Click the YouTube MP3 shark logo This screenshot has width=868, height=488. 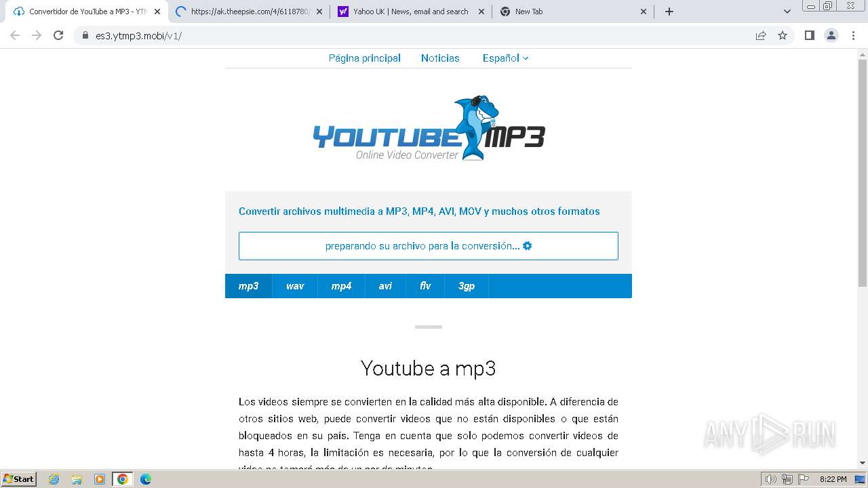tap(429, 129)
